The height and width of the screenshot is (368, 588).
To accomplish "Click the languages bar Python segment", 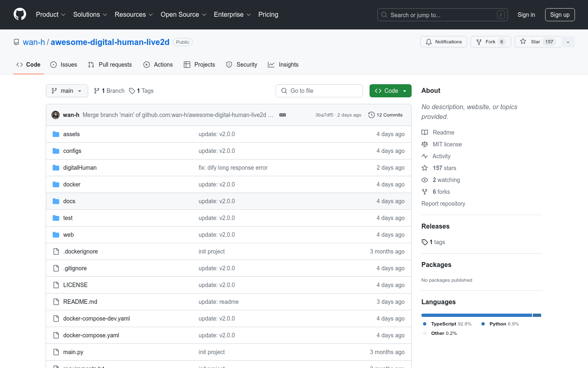I will (537, 315).
